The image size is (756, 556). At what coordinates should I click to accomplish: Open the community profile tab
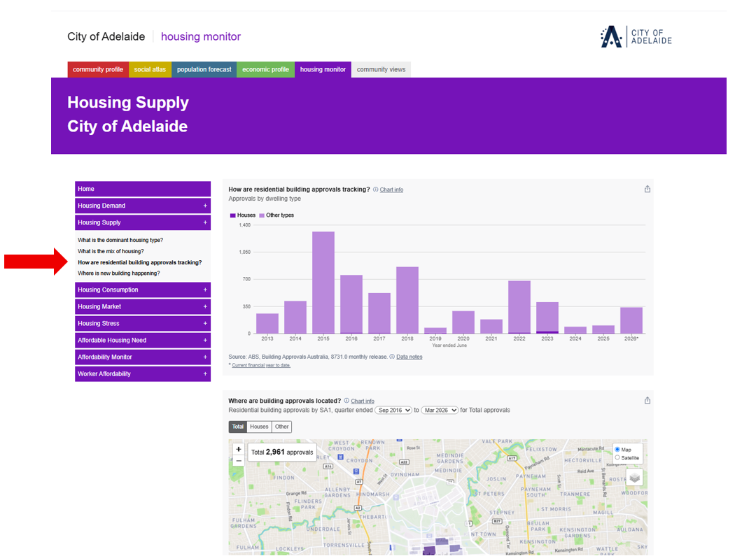pos(98,69)
